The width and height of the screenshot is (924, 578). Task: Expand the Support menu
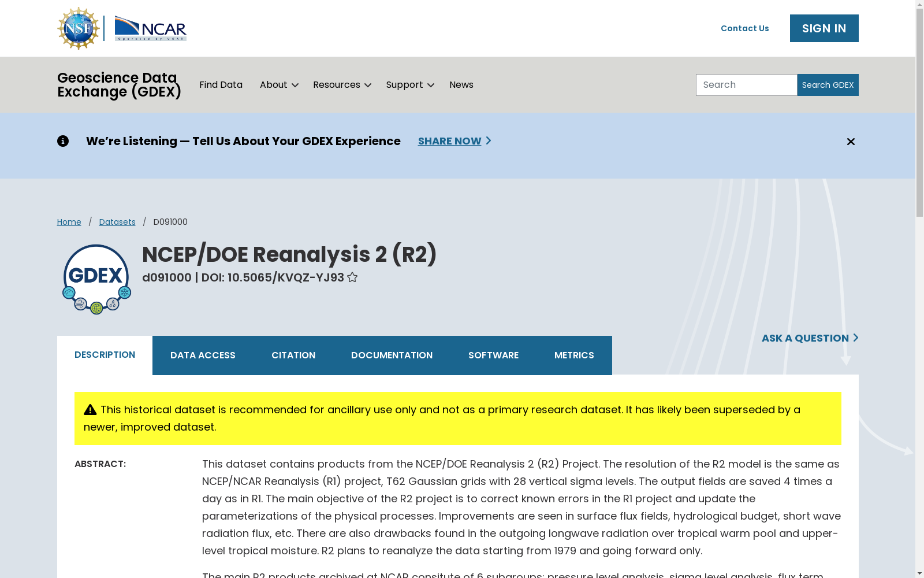[x=410, y=85]
